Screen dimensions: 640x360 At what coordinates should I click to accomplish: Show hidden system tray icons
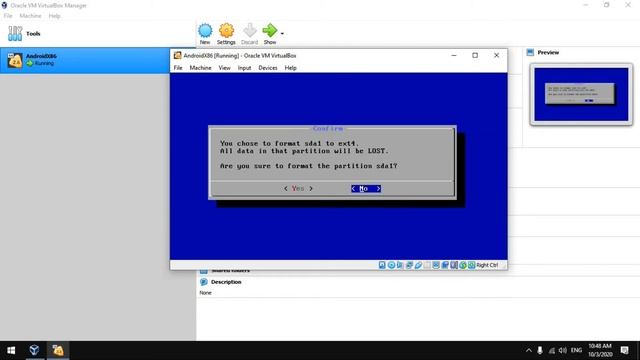(529, 350)
